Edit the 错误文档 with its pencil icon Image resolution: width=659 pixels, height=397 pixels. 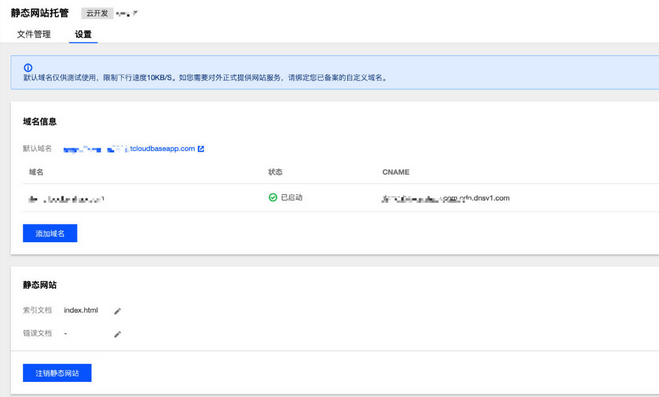pos(117,334)
